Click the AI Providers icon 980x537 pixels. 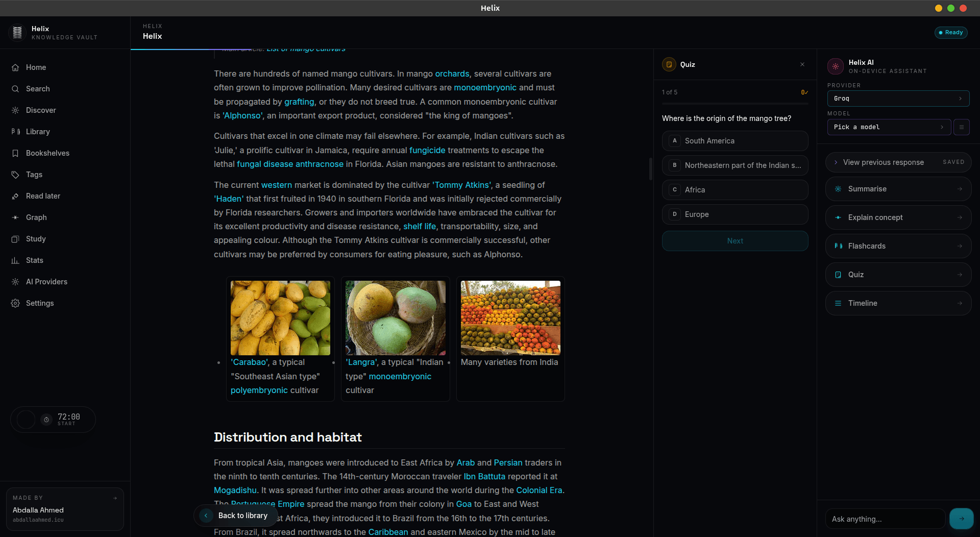15,282
